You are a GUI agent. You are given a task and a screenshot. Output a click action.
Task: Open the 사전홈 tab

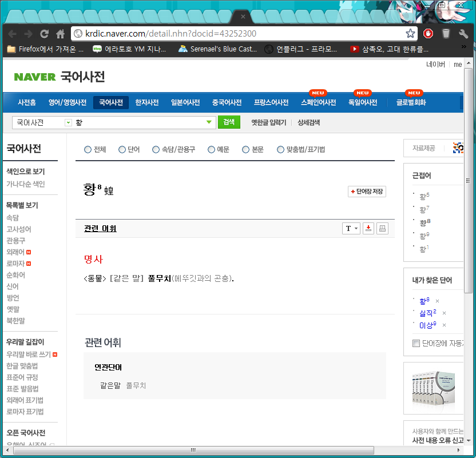click(x=27, y=102)
